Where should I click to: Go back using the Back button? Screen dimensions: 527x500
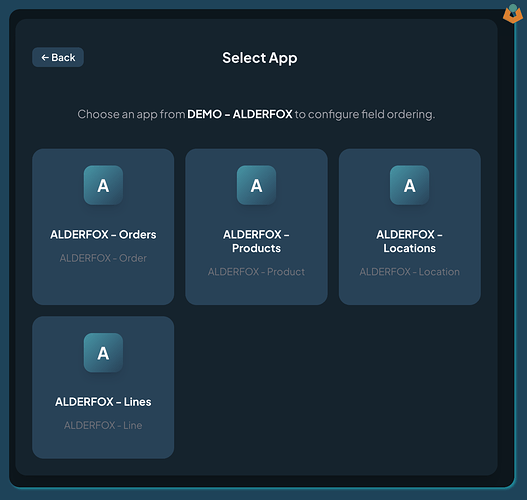[58, 57]
